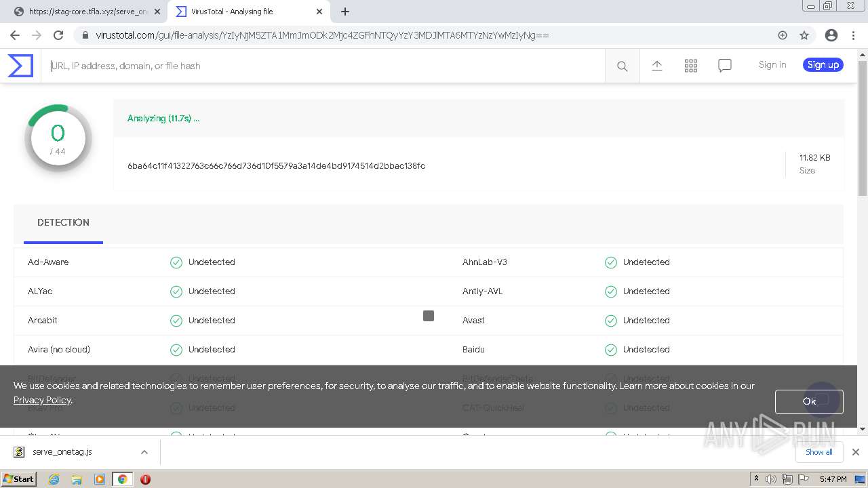868x488 pixels.
Task: Click Arcabit's Undetected check icon
Action: [176, 321]
